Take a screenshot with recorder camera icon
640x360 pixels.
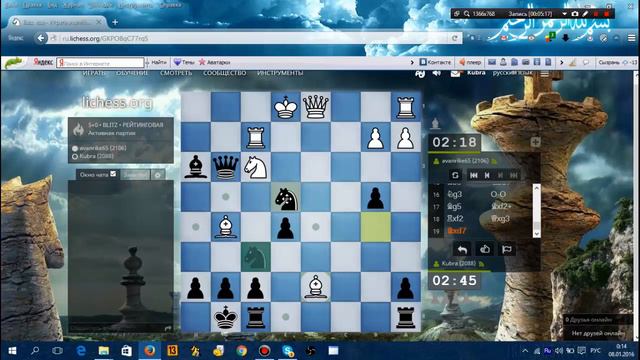point(575,13)
